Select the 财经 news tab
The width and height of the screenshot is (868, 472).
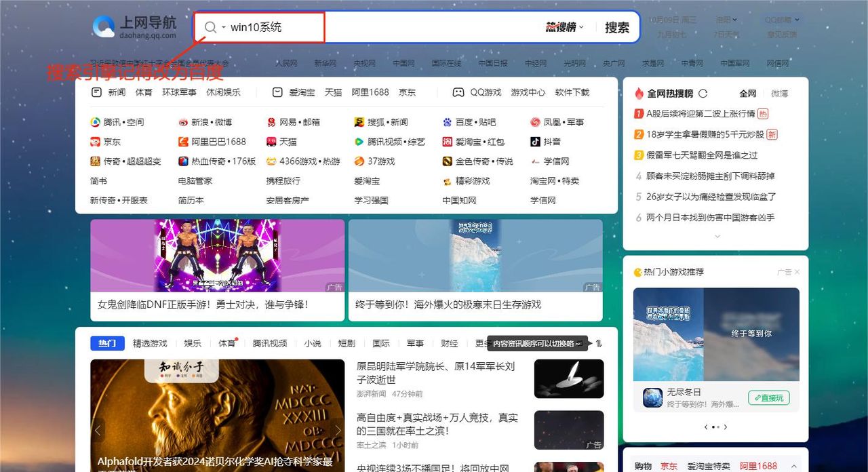point(449,344)
